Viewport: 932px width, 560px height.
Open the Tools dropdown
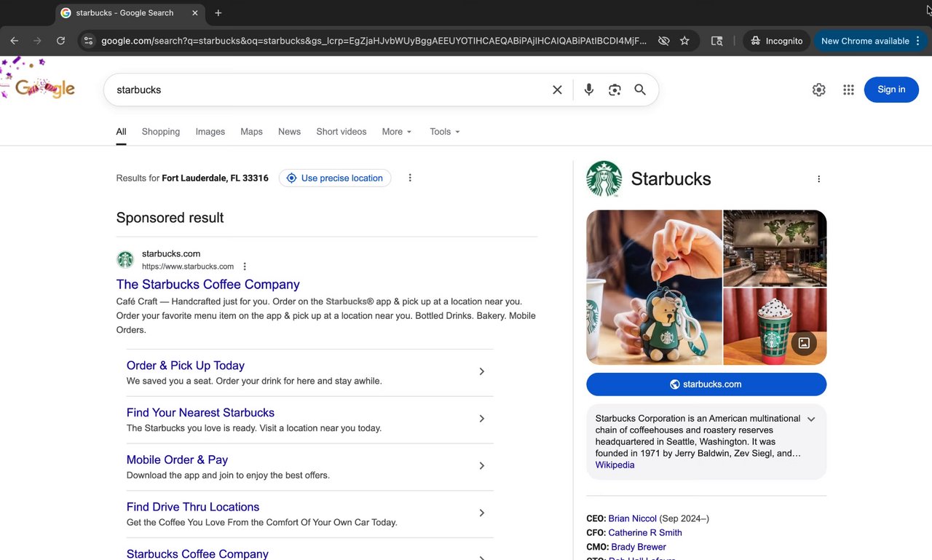(445, 132)
